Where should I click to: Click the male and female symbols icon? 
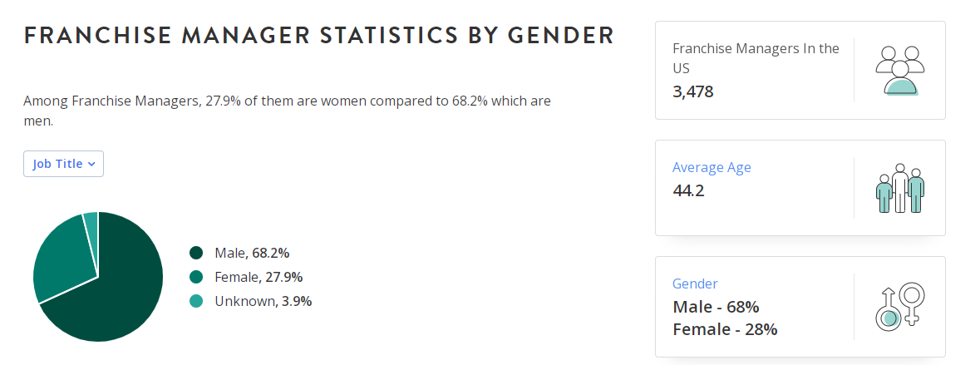900,306
